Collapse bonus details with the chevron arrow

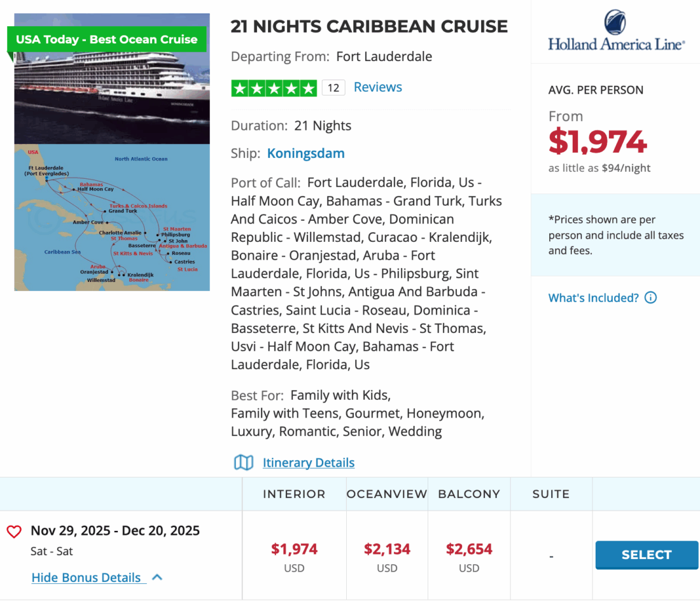(158, 577)
